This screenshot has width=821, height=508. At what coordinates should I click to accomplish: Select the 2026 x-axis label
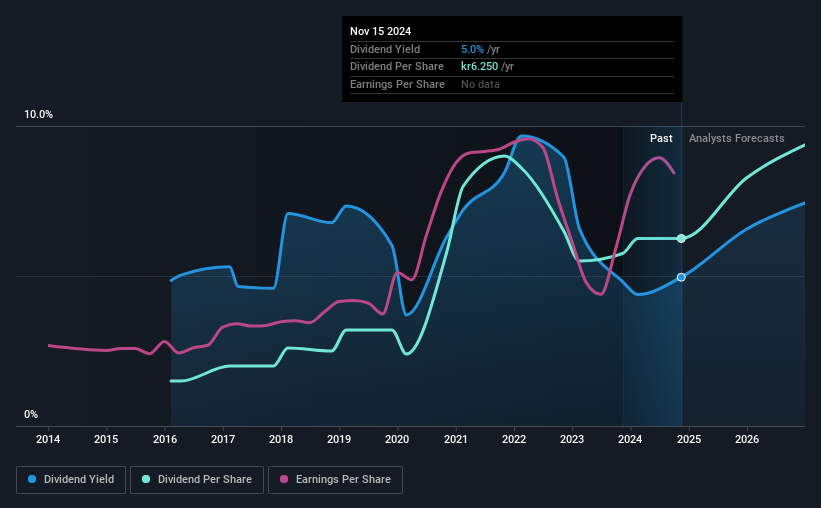point(747,439)
